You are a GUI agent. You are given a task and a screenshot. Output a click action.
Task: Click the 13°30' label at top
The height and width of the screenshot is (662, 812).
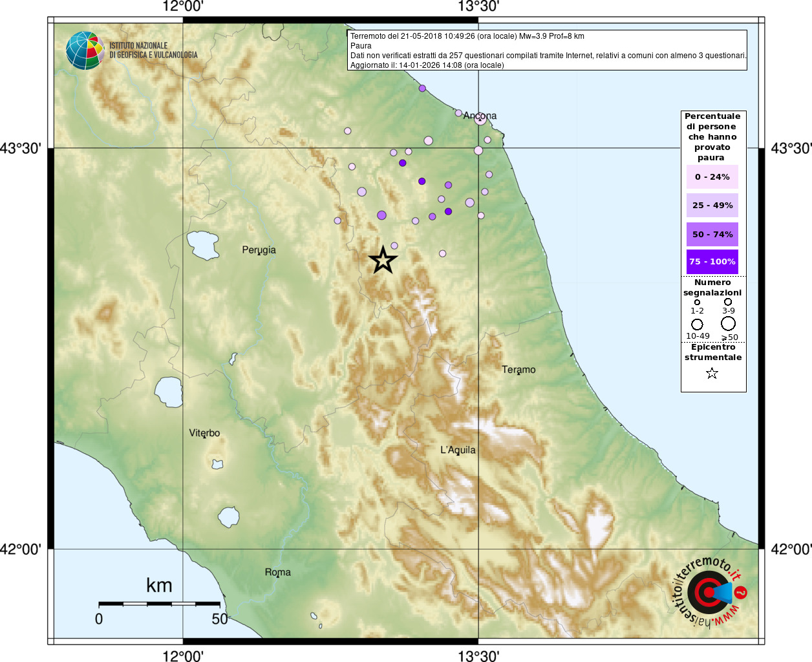tap(478, 6)
